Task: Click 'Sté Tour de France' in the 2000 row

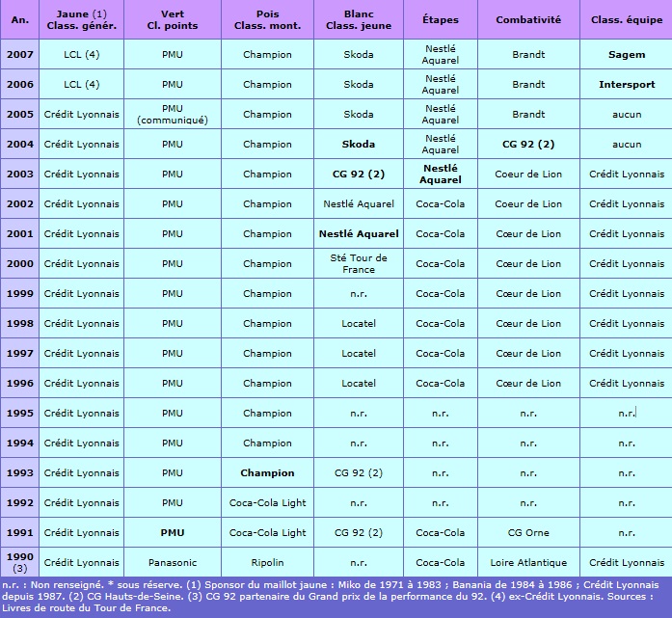Action: (359, 263)
